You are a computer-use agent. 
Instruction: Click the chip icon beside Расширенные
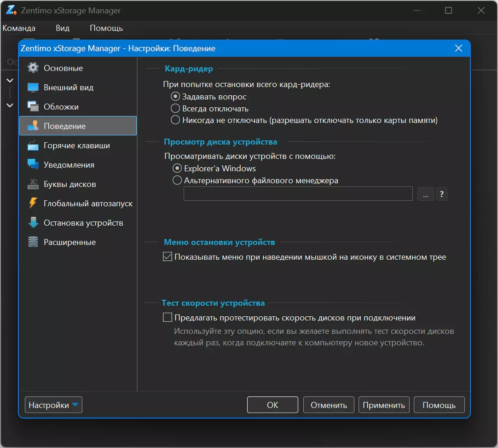pyautogui.click(x=33, y=242)
